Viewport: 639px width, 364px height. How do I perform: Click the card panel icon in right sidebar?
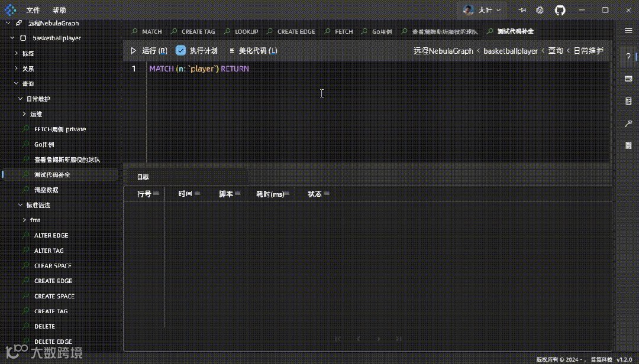point(628,79)
